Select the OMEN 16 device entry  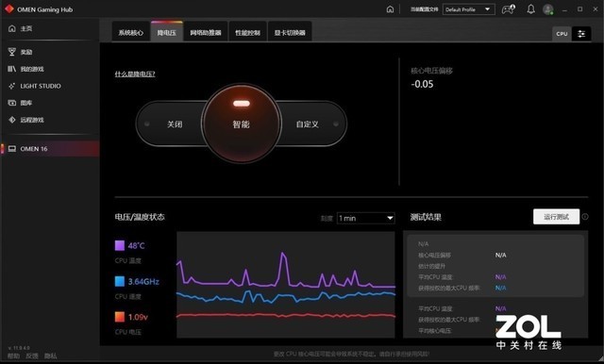tap(50, 149)
